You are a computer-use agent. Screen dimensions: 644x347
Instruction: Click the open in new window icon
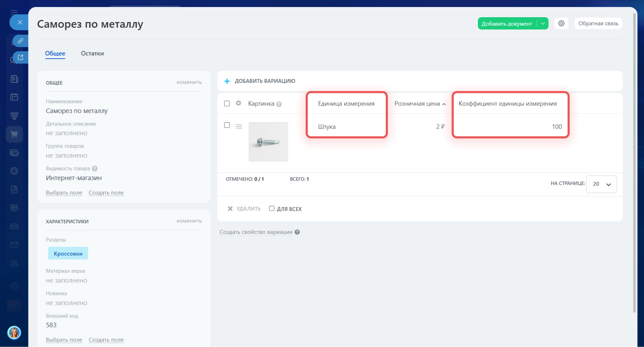pyautogui.click(x=20, y=57)
